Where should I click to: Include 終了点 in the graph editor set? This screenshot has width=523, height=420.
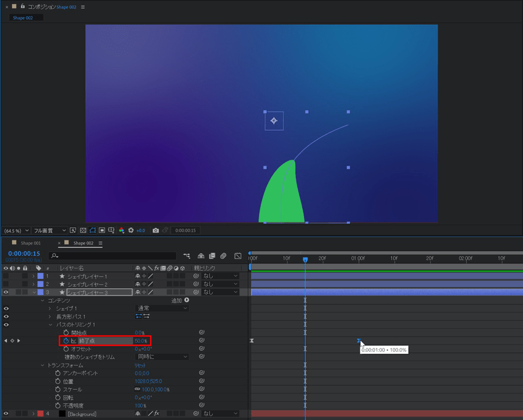[73, 340]
